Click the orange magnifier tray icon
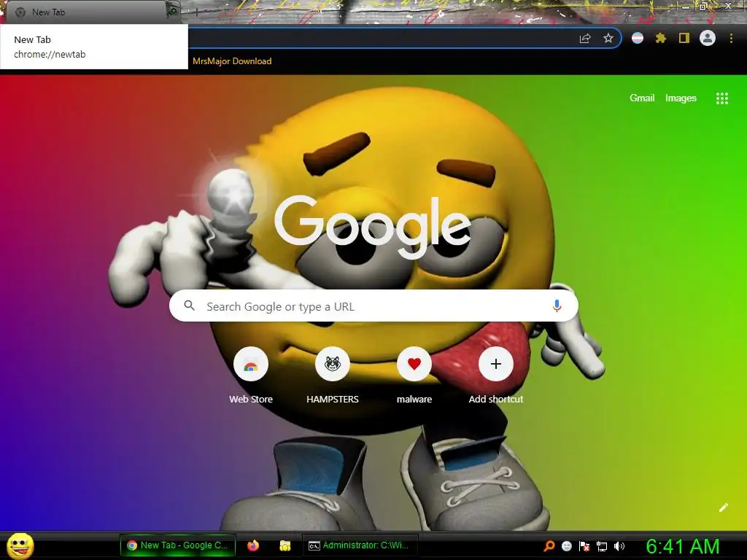Screen dimensions: 747x560 coord(549,546)
